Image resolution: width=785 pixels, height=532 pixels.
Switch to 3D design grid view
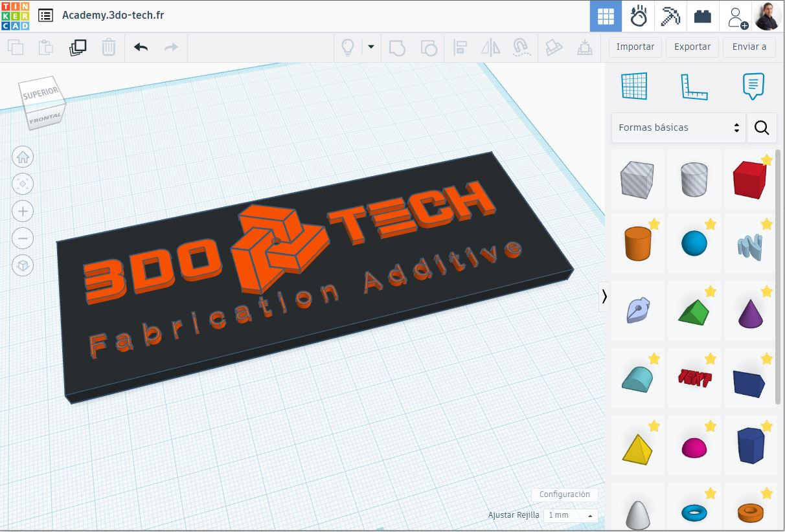[606, 16]
